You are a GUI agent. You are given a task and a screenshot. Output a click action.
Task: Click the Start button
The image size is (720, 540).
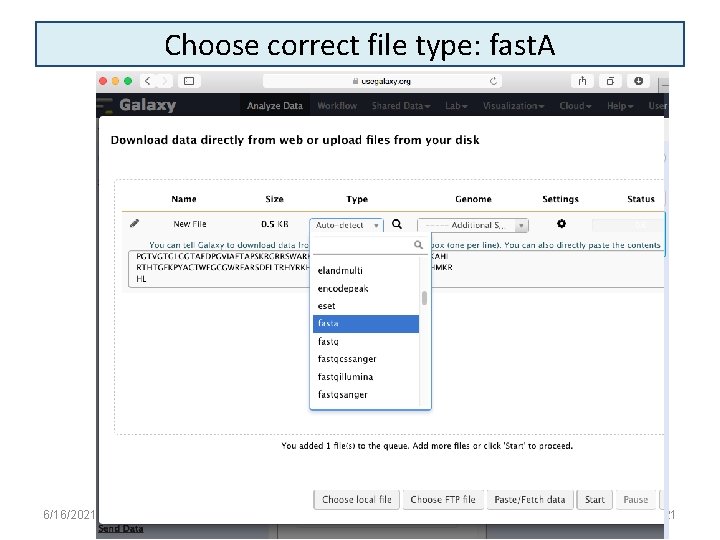(595, 500)
